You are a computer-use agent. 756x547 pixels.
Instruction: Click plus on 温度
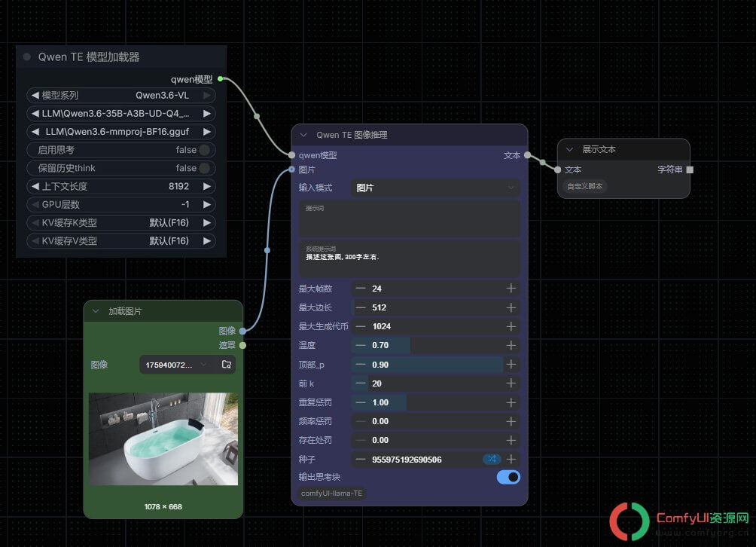click(511, 345)
